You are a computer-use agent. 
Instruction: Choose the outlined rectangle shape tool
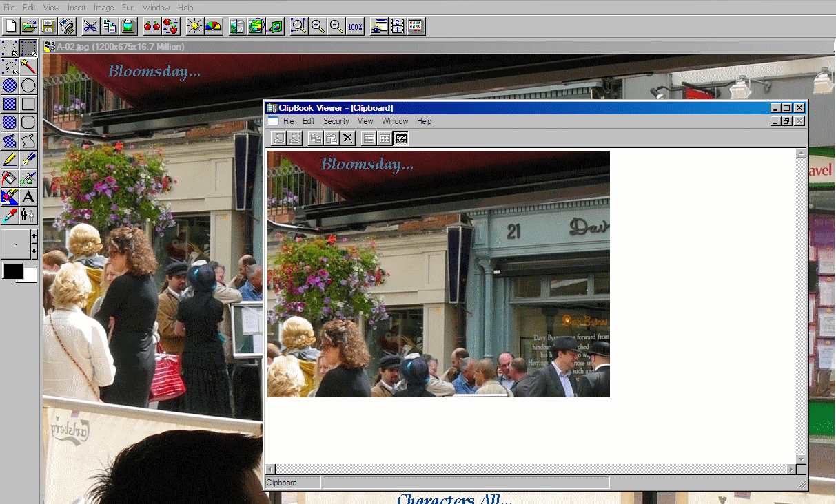28,104
